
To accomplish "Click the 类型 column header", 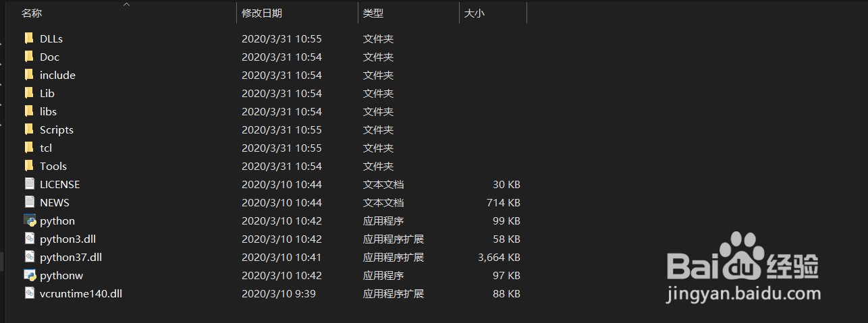I will click(x=373, y=13).
